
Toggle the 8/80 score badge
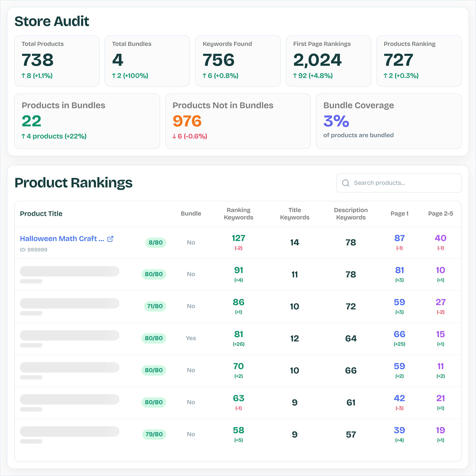click(x=155, y=242)
